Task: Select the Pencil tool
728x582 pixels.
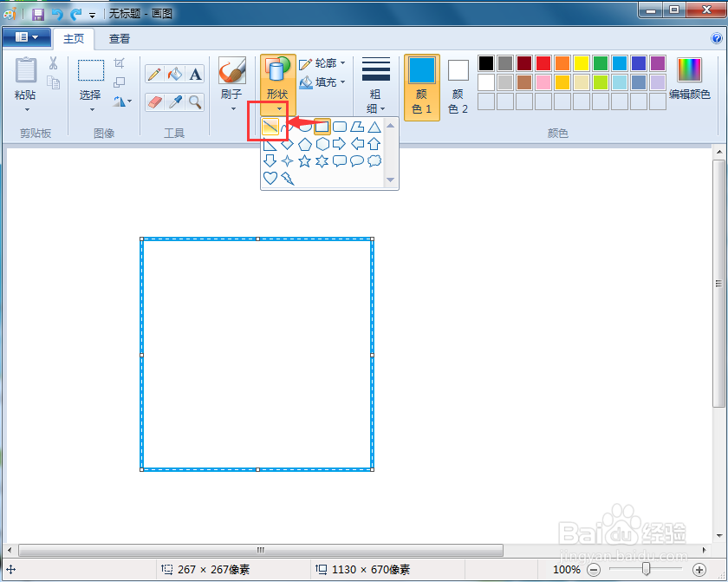Action: coord(154,74)
